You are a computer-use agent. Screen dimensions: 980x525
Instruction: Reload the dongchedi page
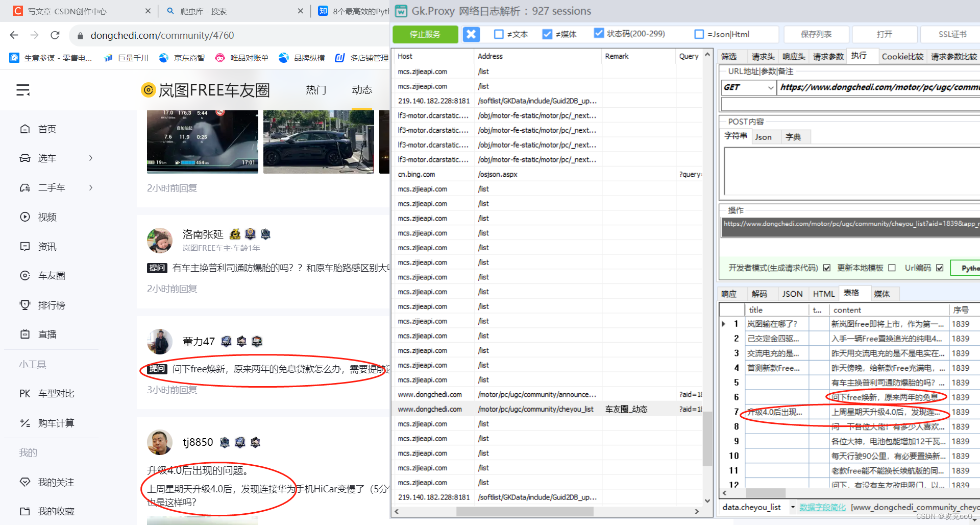pyautogui.click(x=55, y=35)
